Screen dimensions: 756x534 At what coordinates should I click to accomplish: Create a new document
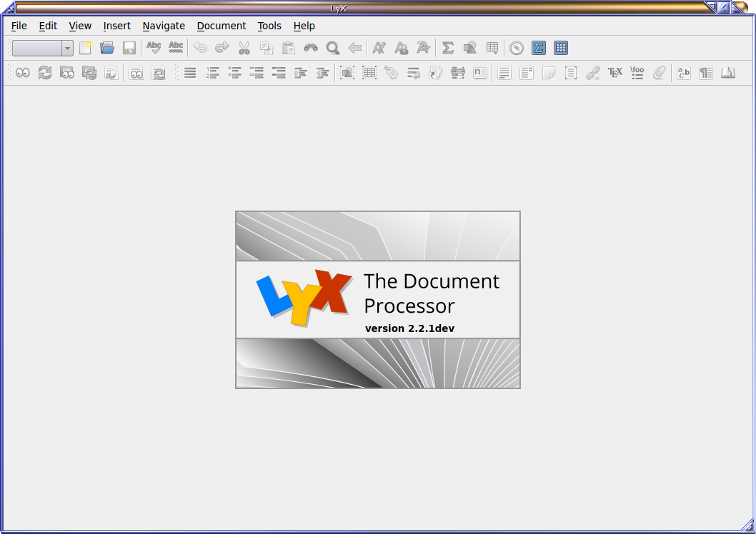(x=85, y=48)
